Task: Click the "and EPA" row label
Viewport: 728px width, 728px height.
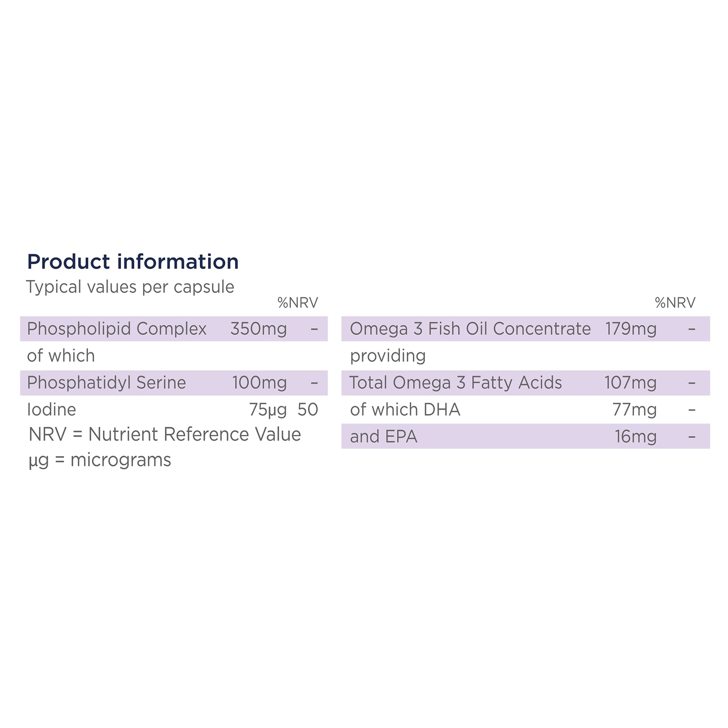Action: click(383, 437)
